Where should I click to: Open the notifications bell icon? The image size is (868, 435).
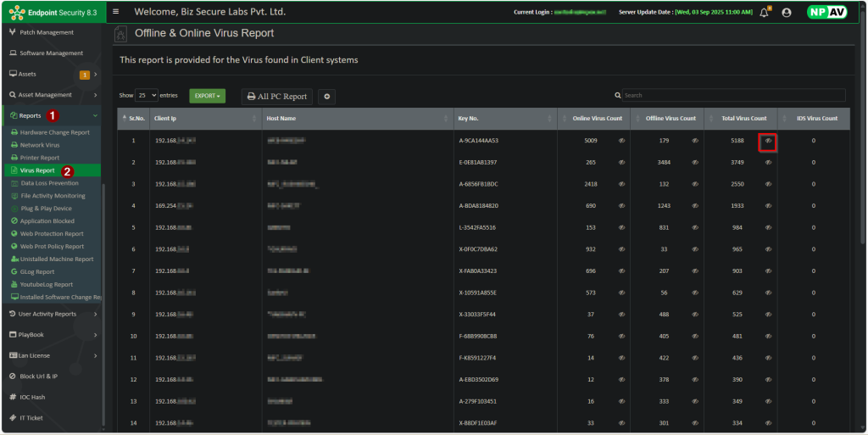pyautogui.click(x=764, y=13)
